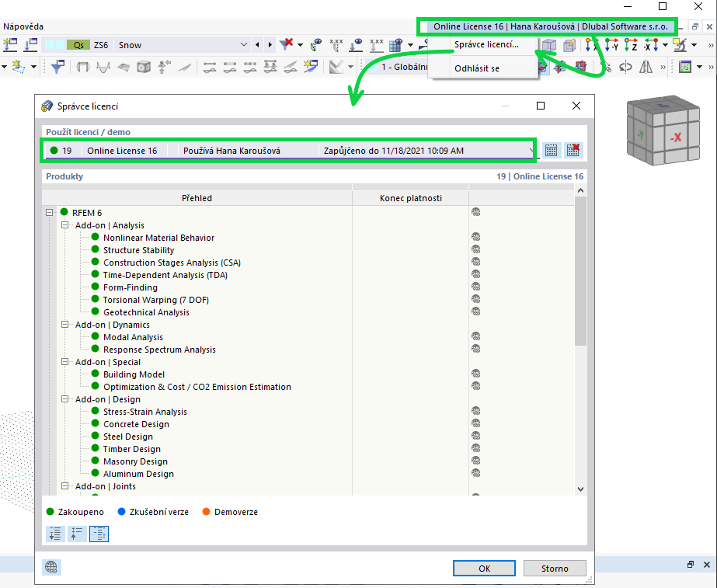Click the product list scroll up arrow

(x=581, y=190)
